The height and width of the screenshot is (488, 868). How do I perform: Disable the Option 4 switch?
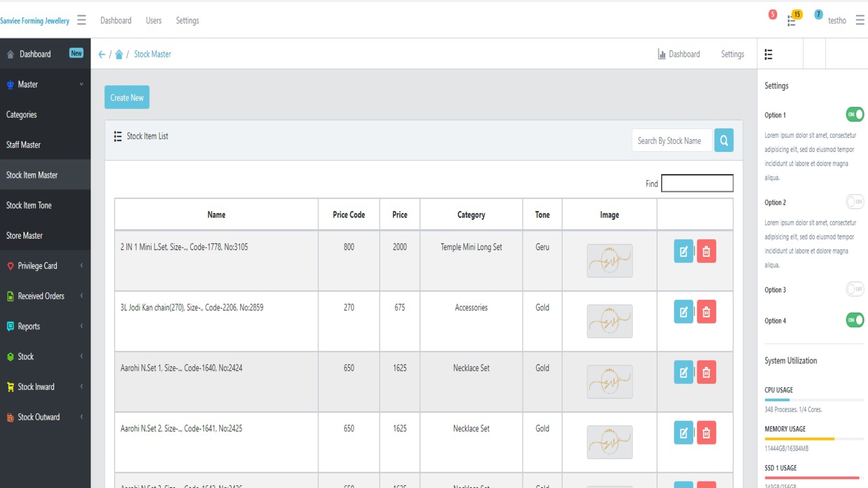click(854, 320)
